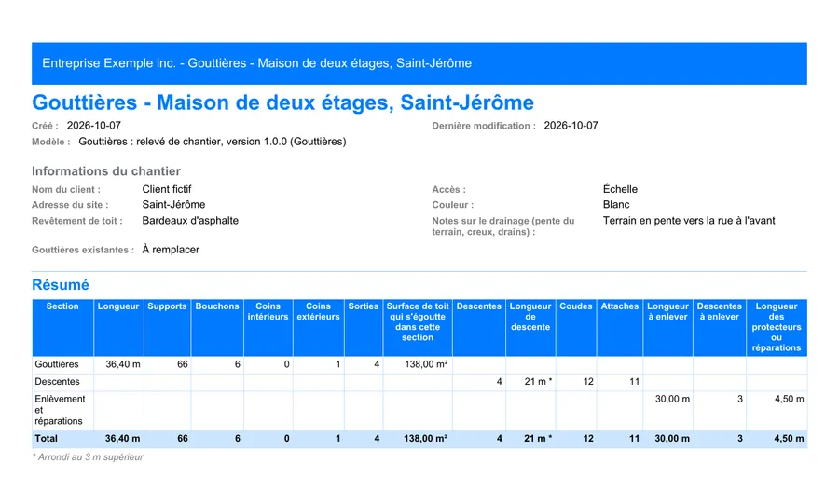This screenshot has width=839, height=504.
Task: Click the 'Notes sur le drainage' field label
Action: click(503, 226)
